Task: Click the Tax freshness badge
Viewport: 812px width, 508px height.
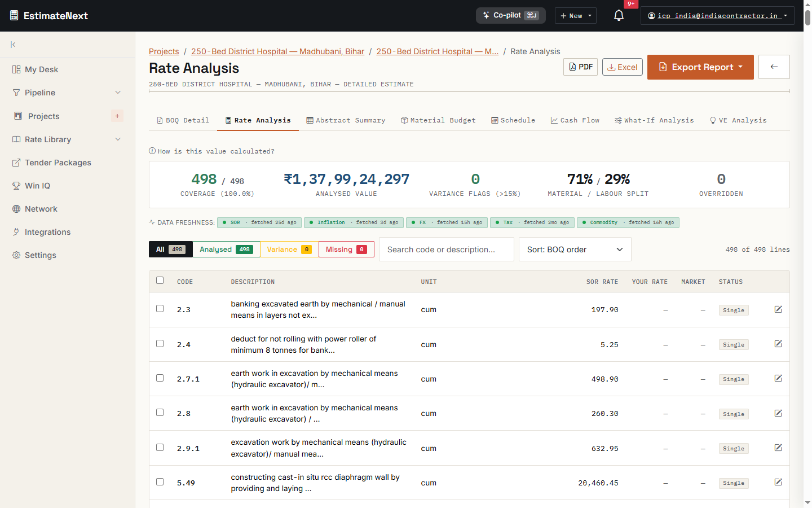Action: pos(532,222)
